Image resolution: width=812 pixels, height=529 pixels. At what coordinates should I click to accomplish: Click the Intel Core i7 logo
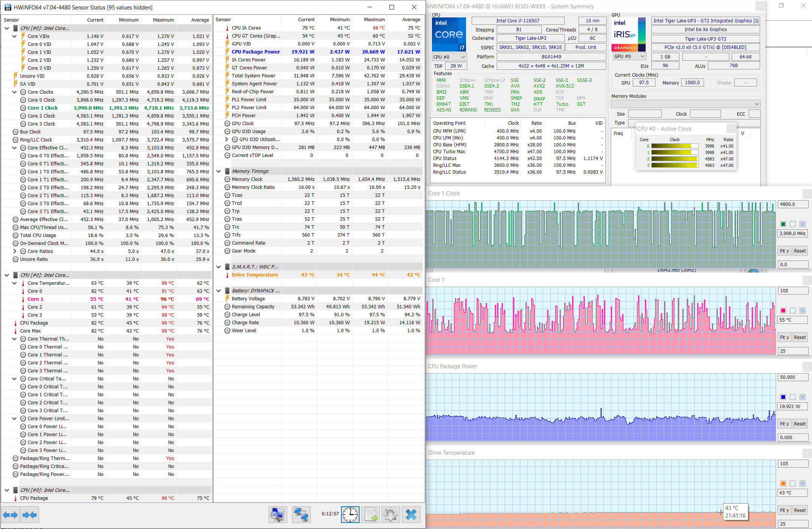click(x=449, y=34)
